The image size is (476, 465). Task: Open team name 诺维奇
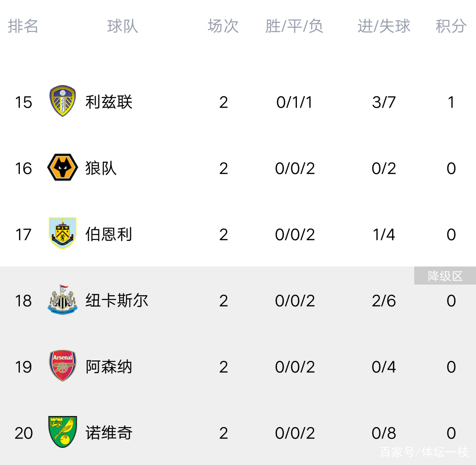point(109,433)
